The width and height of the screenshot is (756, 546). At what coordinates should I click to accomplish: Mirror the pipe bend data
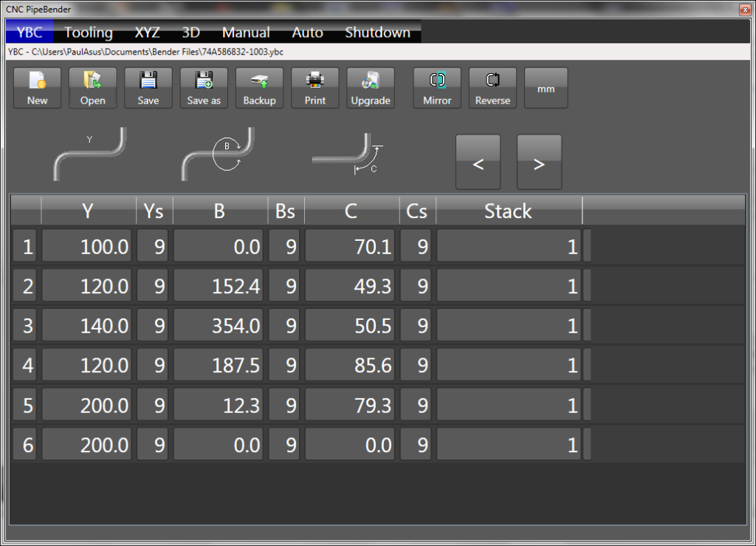pyautogui.click(x=437, y=88)
